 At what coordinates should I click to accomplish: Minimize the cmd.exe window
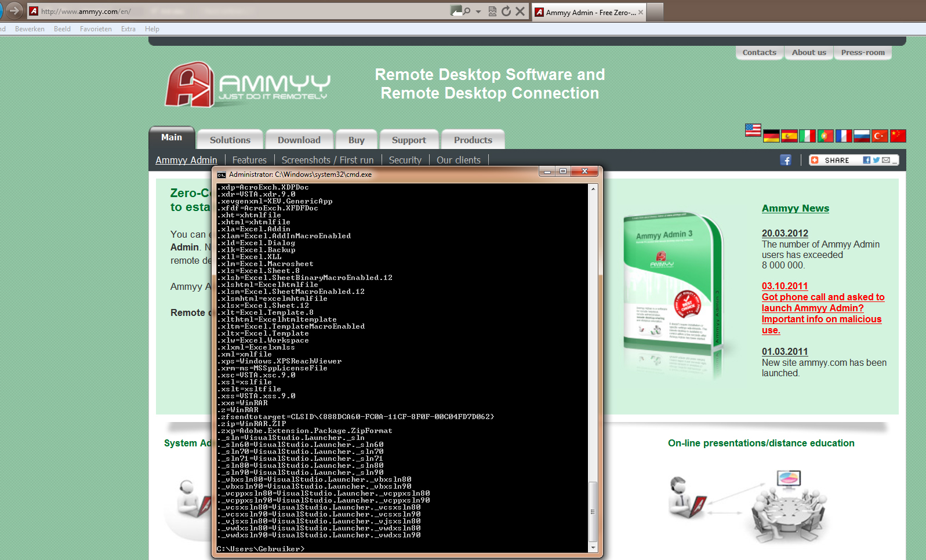coord(547,172)
